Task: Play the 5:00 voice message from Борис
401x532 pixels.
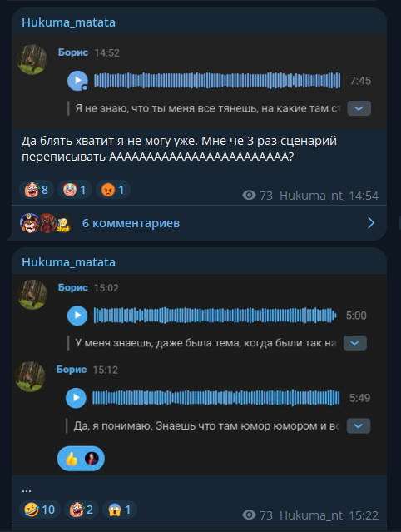Action: (77, 316)
